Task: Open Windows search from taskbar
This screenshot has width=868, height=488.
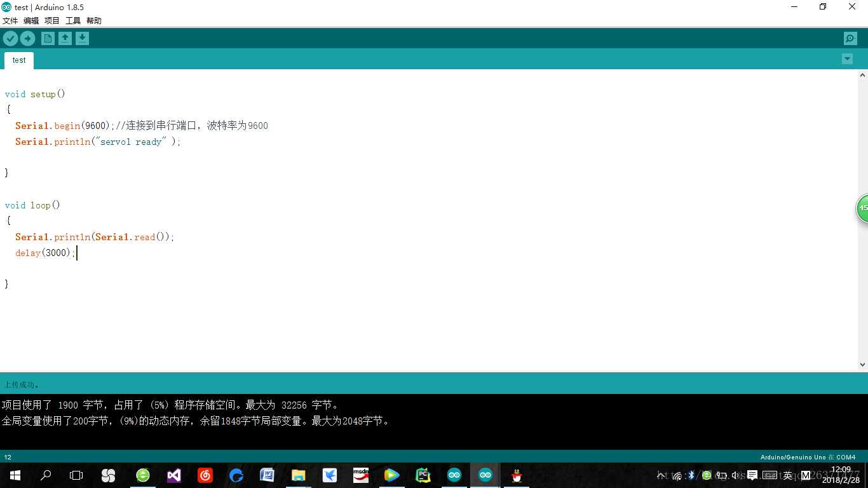Action: (46, 475)
